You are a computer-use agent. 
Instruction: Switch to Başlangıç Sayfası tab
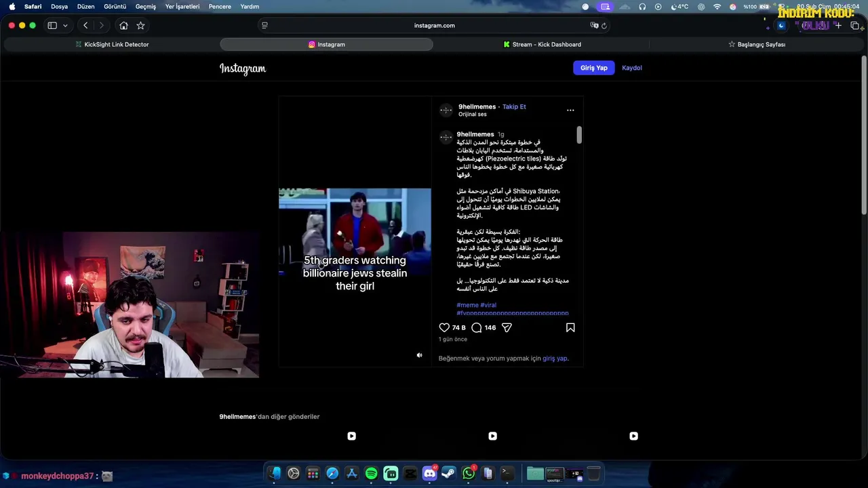coord(756,44)
